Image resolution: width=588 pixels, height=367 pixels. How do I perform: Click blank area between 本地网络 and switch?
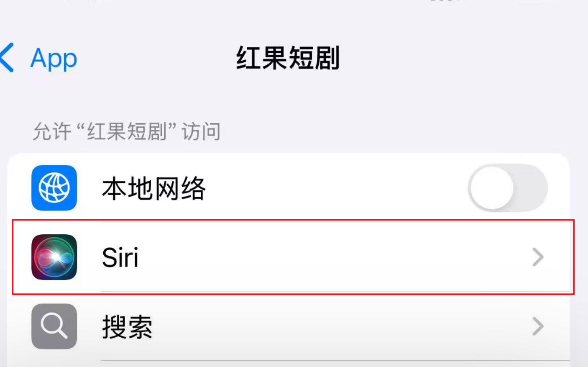(x=335, y=188)
